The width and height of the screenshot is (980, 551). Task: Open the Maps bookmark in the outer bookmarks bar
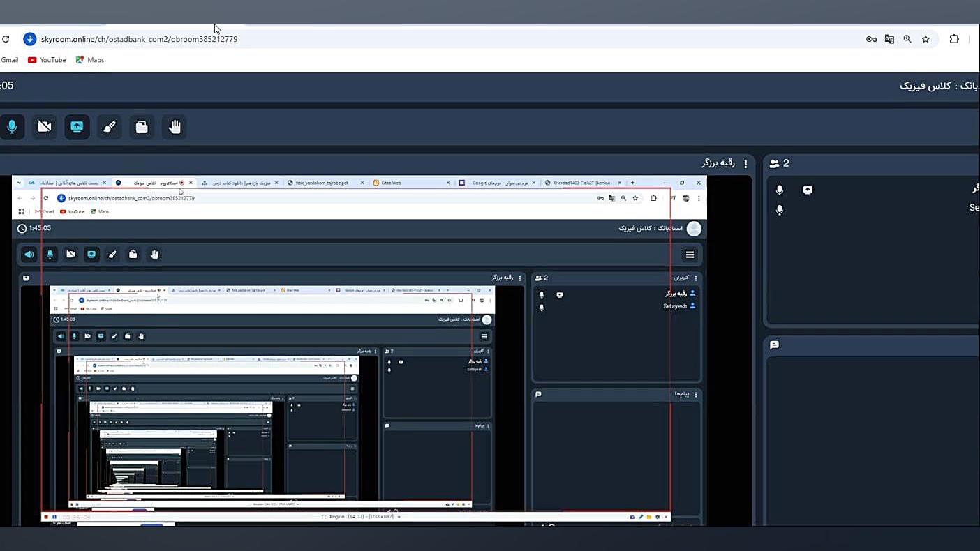point(90,60)
